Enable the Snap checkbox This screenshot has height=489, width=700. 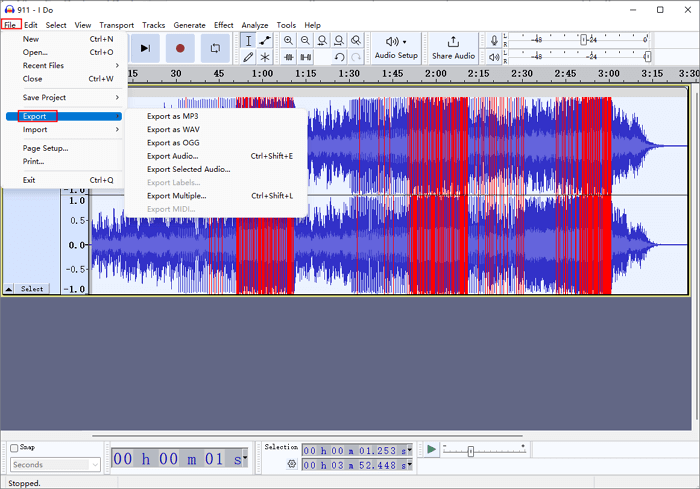pos(14,448)
